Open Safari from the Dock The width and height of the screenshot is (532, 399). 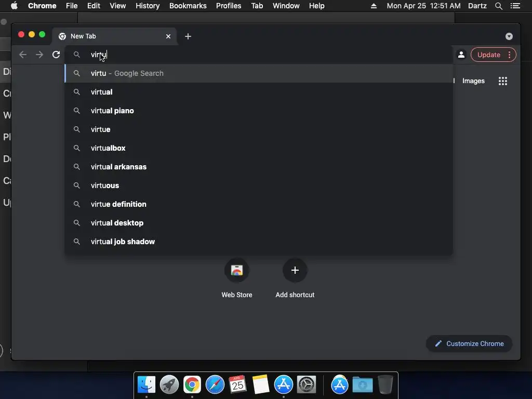215,385
